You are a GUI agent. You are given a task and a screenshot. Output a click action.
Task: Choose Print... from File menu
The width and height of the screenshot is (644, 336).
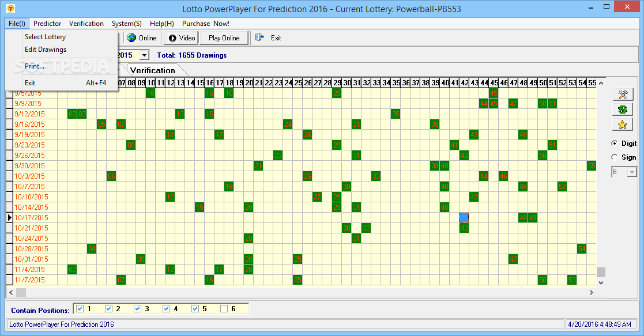pos(62,66)
